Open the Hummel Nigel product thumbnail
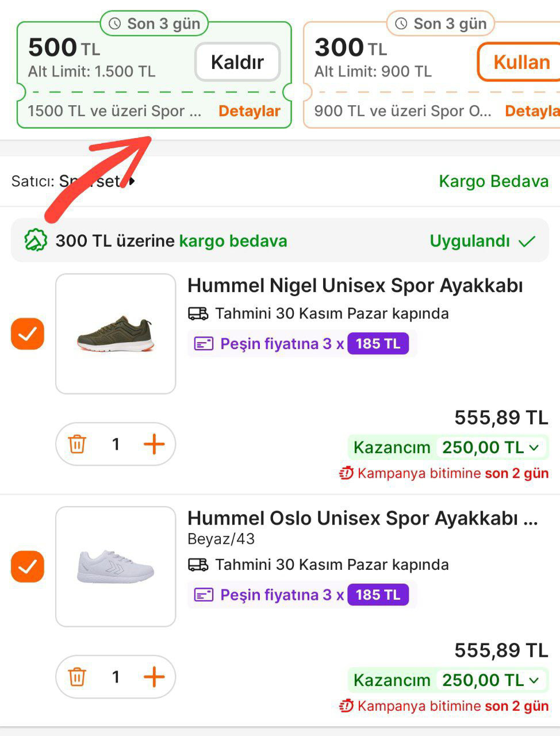 pyautogui.click(x=115, y=333)
